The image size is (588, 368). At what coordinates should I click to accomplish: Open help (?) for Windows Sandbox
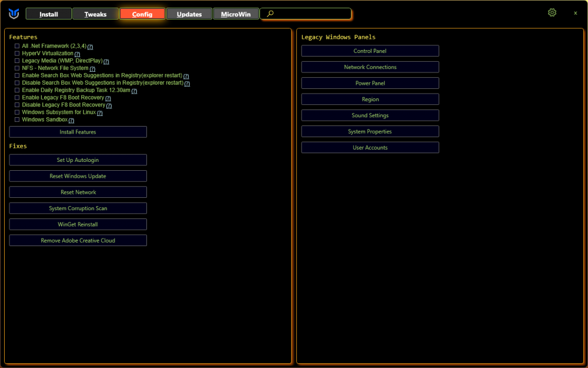(x=71, y=120)
